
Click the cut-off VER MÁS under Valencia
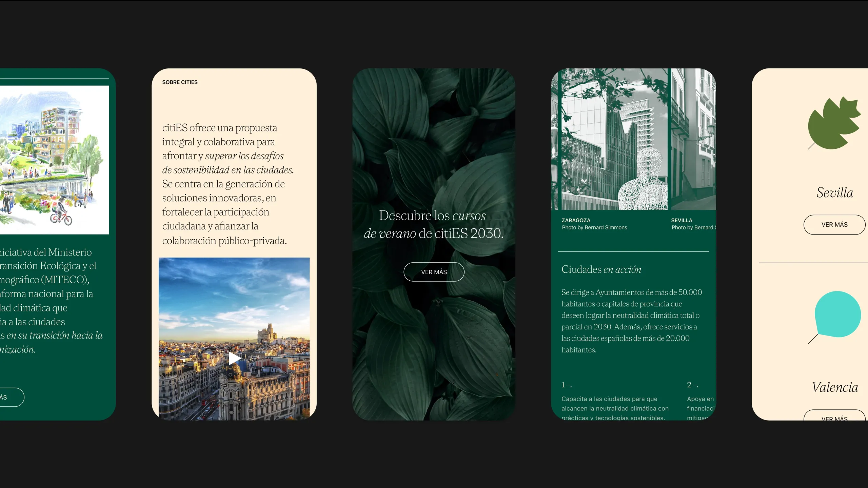pos(834,415)
